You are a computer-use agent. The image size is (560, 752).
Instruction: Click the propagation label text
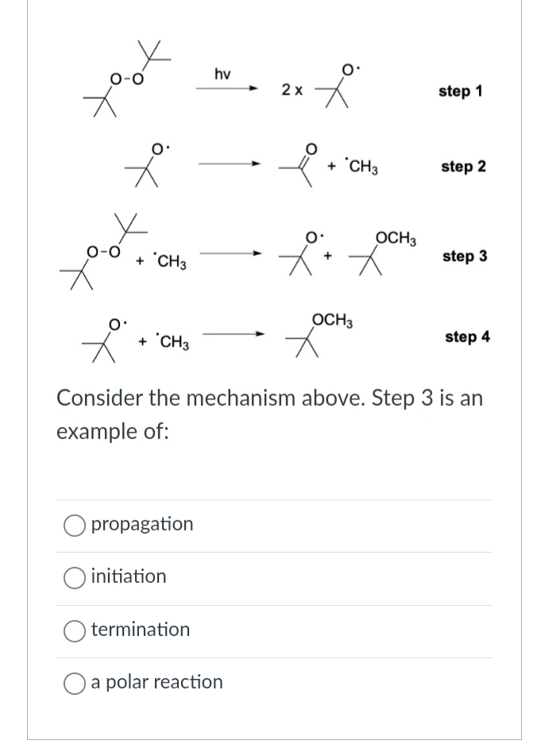coord(142,524)
